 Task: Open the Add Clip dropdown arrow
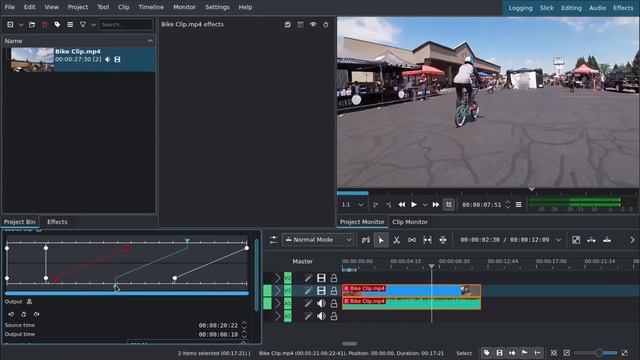point(21,24)
